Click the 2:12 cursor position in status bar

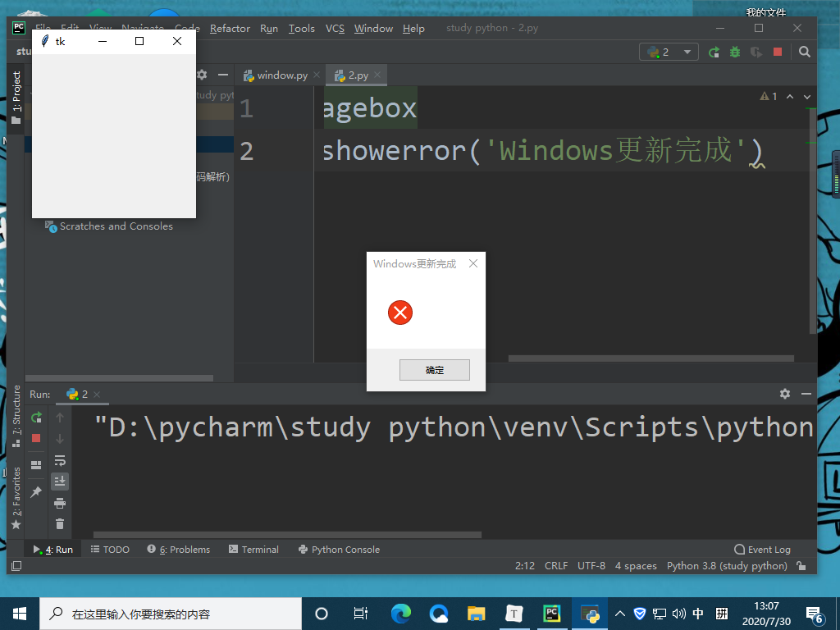(524, 566)
